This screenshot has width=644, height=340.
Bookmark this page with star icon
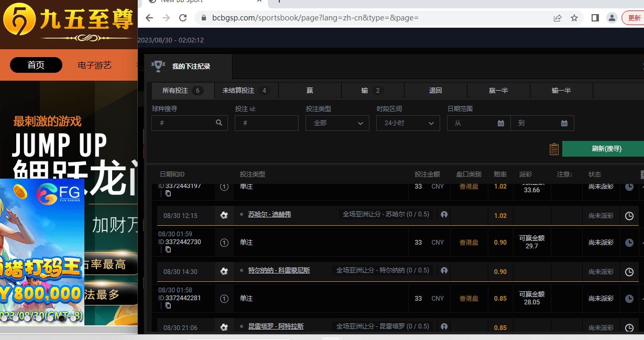574,18
